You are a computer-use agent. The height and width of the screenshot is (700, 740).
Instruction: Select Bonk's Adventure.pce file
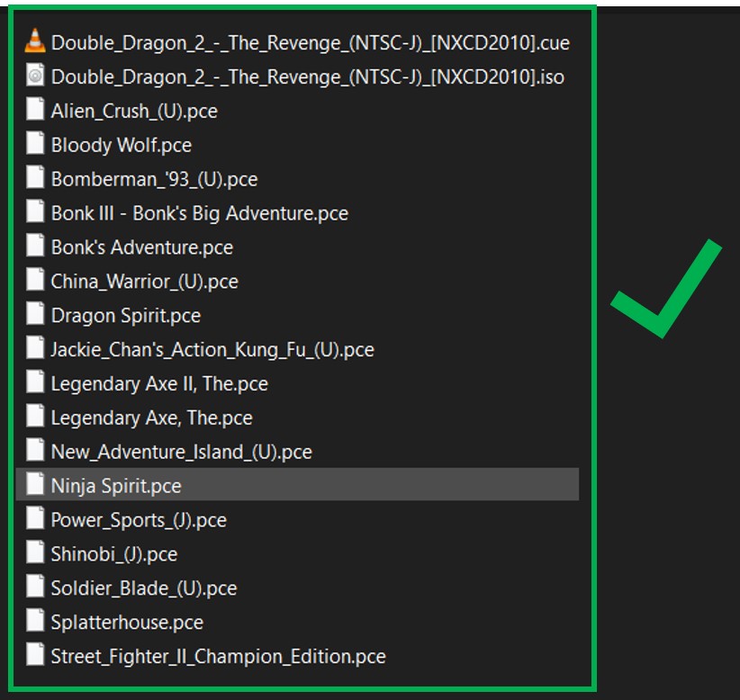141,247
